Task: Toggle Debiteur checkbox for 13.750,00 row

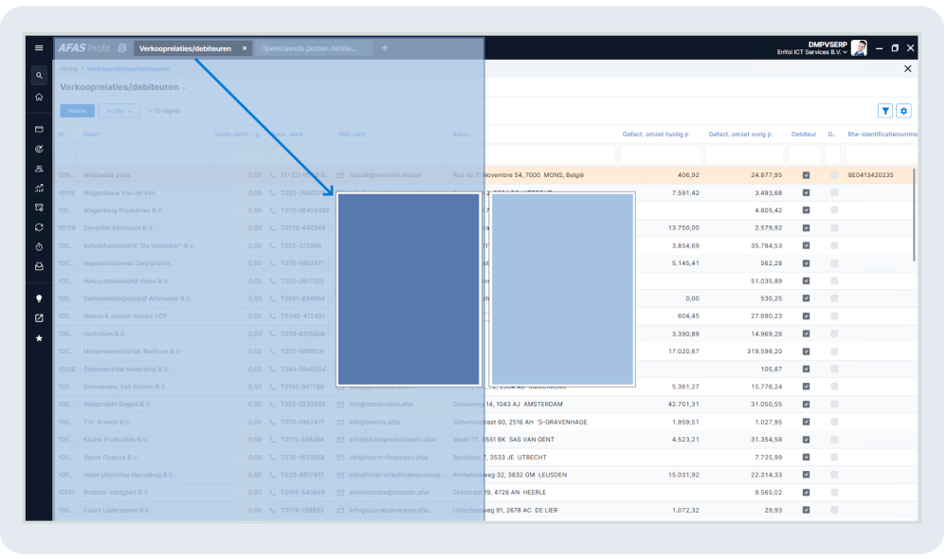Action: click(806, 227)
